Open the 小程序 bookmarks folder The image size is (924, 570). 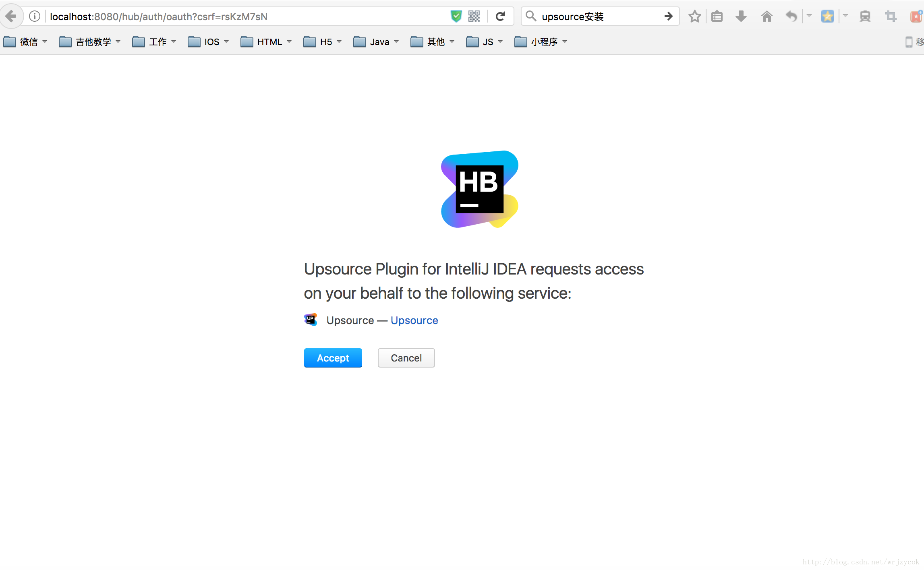[541, 42]
